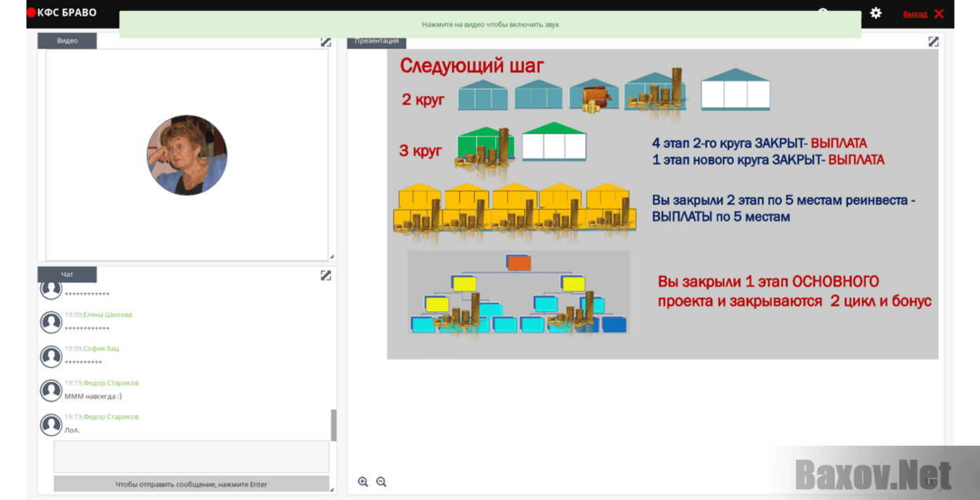Select the Чат panel tab
This screenshot has width=980, height=500.
[x=68, y=274]
